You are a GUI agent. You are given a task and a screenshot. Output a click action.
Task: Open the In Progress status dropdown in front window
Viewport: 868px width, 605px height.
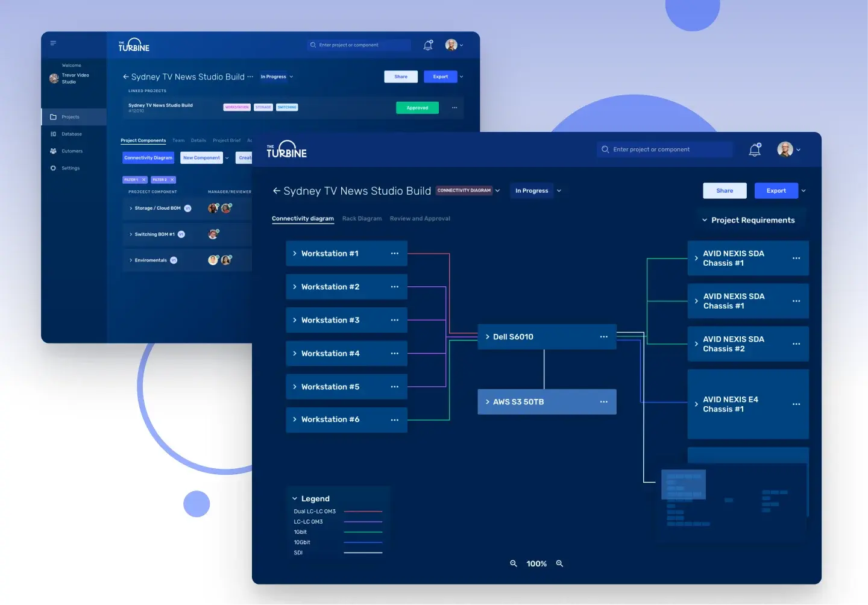pos(559,191)
